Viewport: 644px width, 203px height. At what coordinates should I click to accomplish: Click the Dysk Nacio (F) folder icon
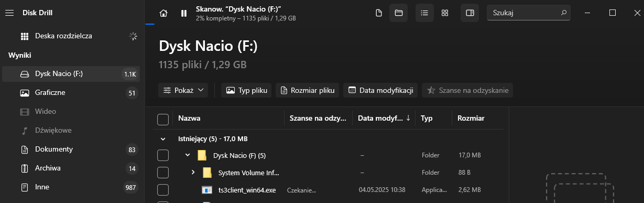click(x=202, y=155)
